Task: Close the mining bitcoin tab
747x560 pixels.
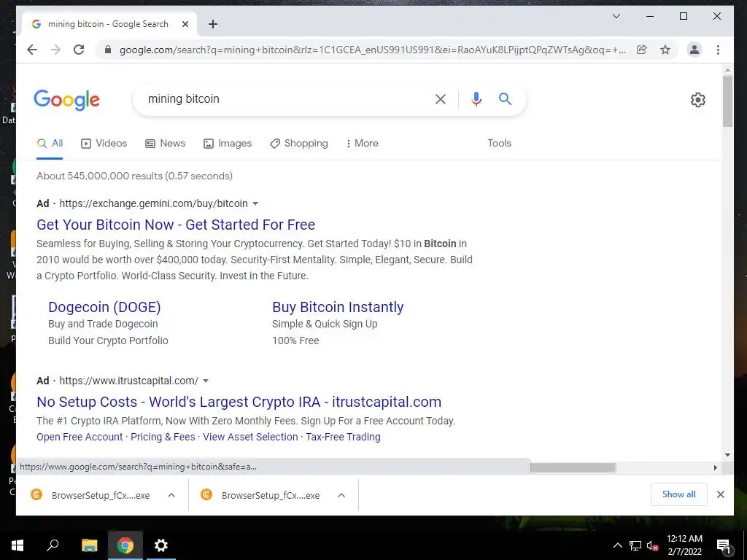Action: [x=185, y=24]
